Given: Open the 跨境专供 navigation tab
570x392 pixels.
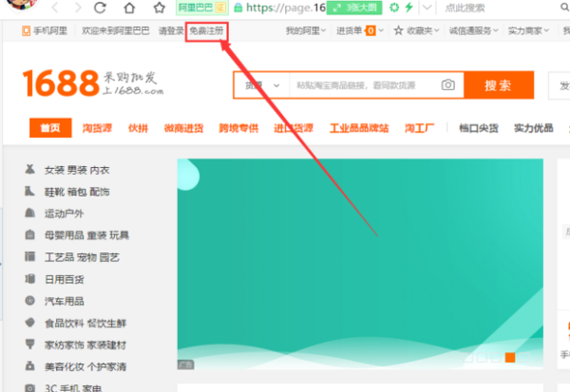Looking at the screenshot, I should (x=238, y=128).
